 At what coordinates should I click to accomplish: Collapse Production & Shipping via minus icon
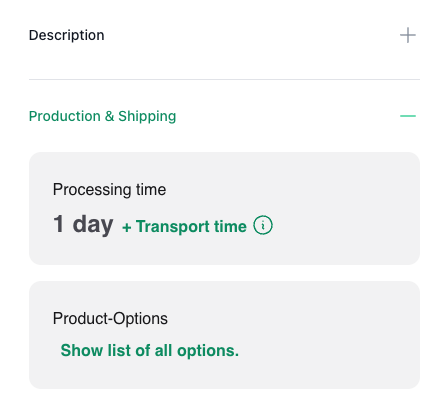408,116
